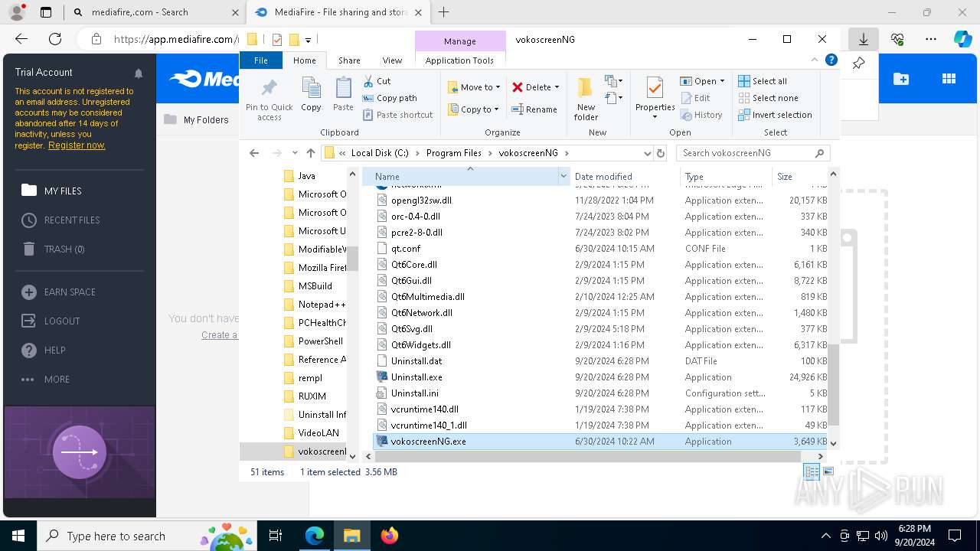This screenshot has height=551, width=980.
Task: Switch to the View ribbon tab
Action: point(392,60)
